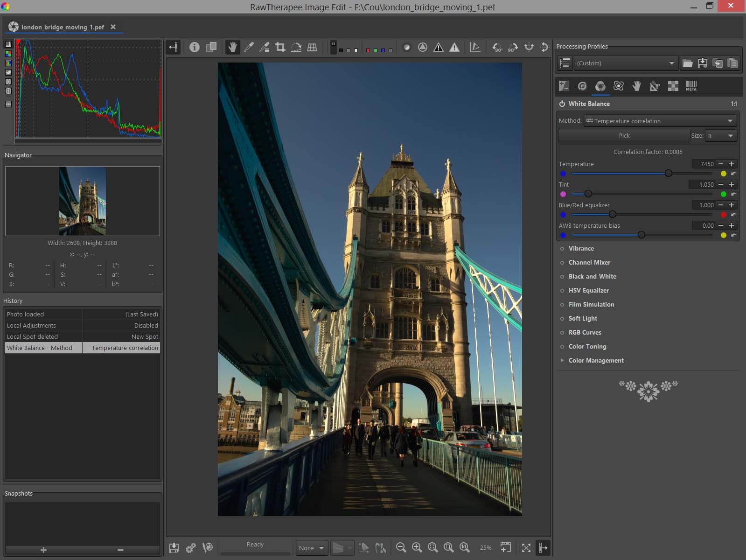
Task: Open the Meta tab icon
Action: (691, 86)
